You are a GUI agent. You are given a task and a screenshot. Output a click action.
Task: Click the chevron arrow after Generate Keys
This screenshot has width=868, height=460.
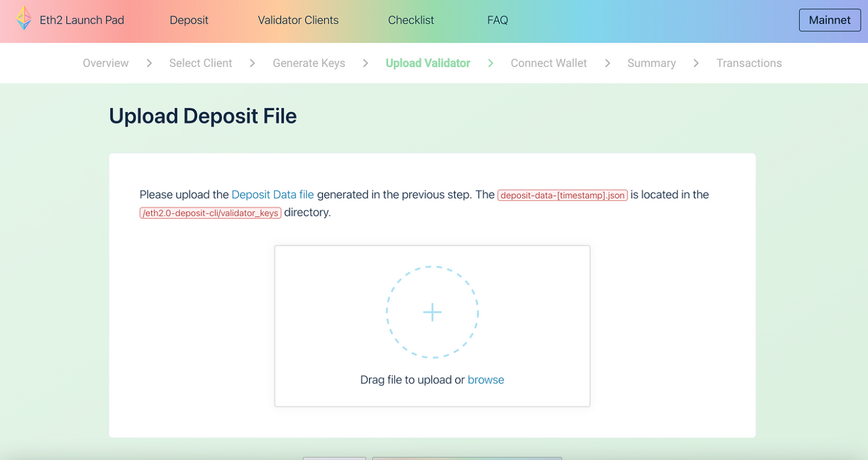coord(365,63)
